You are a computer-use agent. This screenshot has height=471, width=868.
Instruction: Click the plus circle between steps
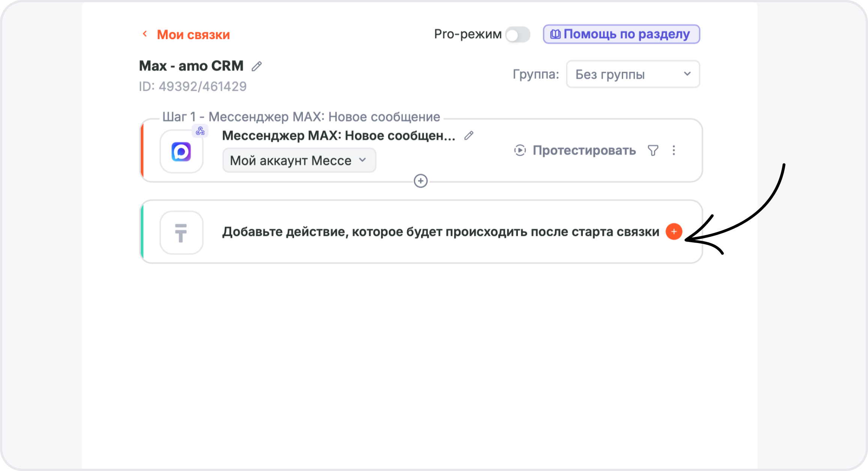point(421,181)
